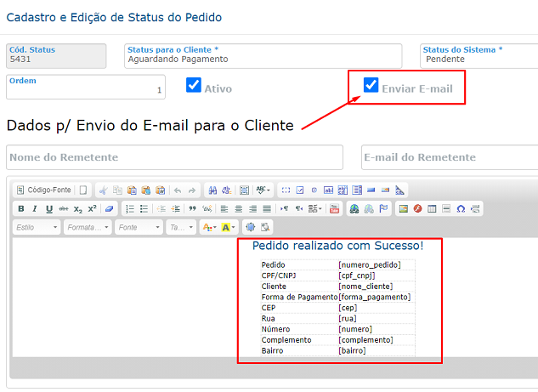The width and height of the screenshot is (538, 392).
Task: Apply underline formatting in editor
Action: (x=49, y=208)
